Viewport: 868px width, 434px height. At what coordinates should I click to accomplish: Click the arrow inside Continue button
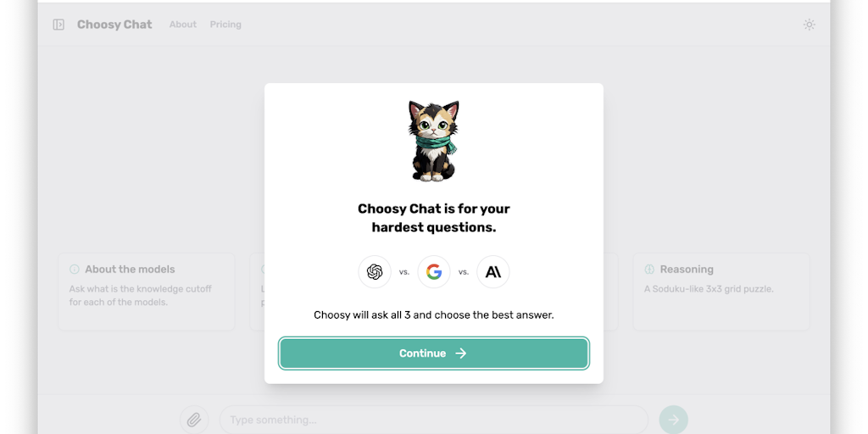click(461, 353)
